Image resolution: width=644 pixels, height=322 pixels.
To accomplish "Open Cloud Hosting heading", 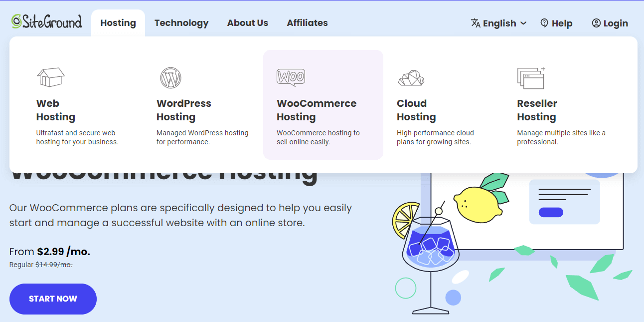I will (416, 110).
